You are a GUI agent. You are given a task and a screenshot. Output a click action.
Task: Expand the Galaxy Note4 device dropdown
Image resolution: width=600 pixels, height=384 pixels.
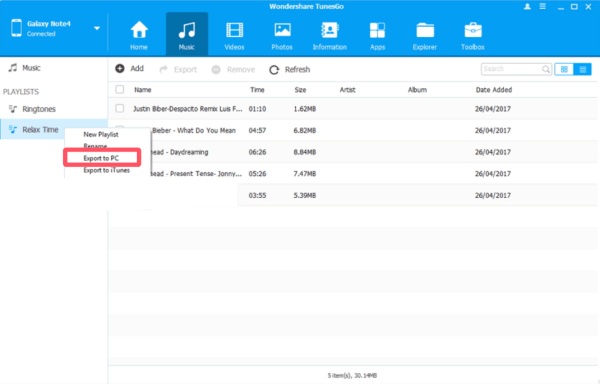click(x=97, y=28)
